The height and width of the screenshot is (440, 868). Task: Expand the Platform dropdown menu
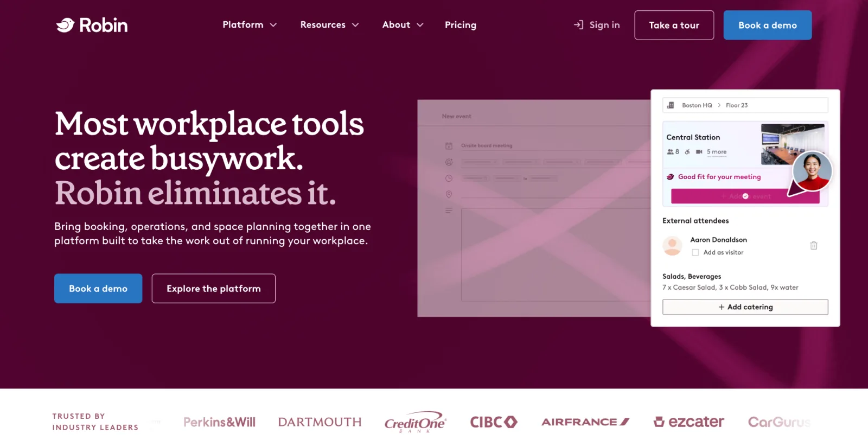click(250, 25)
